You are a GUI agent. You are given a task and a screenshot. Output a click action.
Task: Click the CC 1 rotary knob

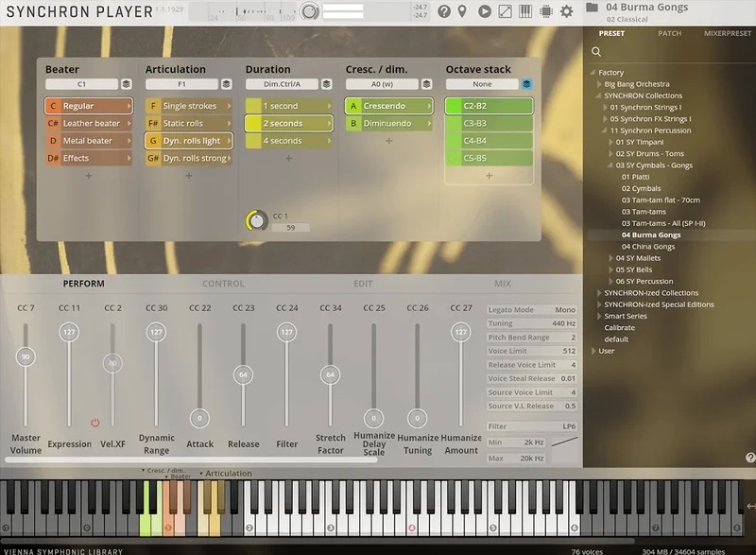256,220
